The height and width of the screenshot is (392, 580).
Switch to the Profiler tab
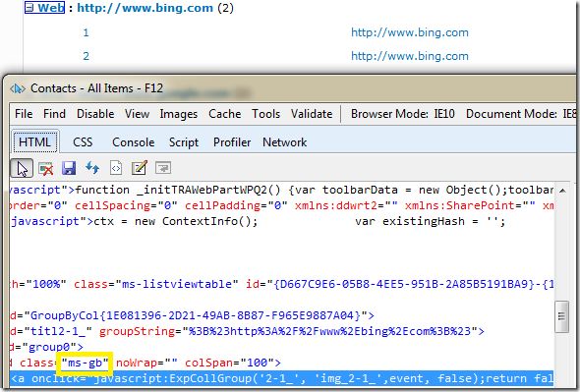pyautogui.click(x=232, y=142)
